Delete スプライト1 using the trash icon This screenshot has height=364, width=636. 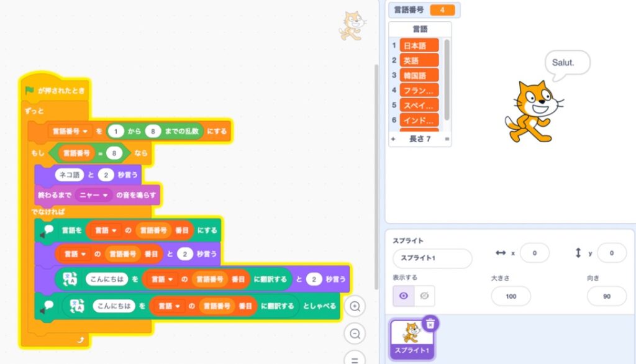(430, 324)
